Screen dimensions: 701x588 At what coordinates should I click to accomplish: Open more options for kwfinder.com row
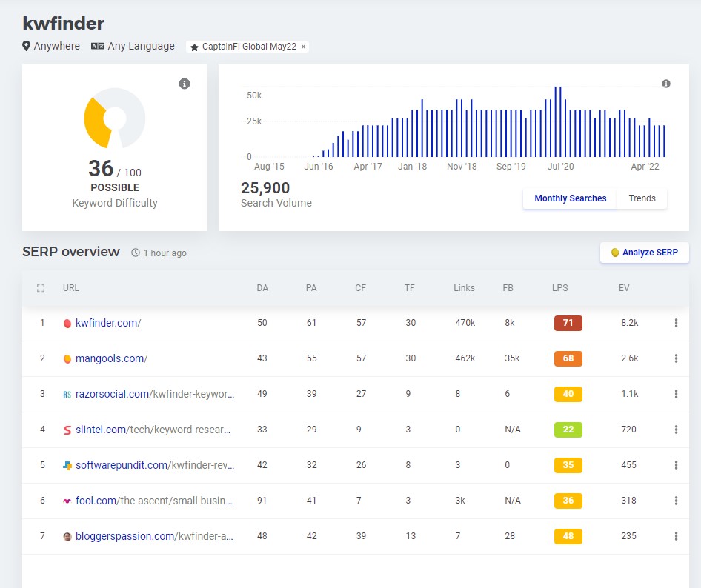click(x=676, y=323)
